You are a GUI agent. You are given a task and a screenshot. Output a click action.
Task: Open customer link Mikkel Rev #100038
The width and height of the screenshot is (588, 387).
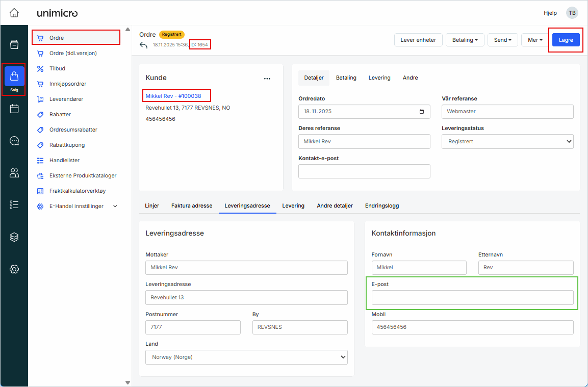tap(173, 96)
